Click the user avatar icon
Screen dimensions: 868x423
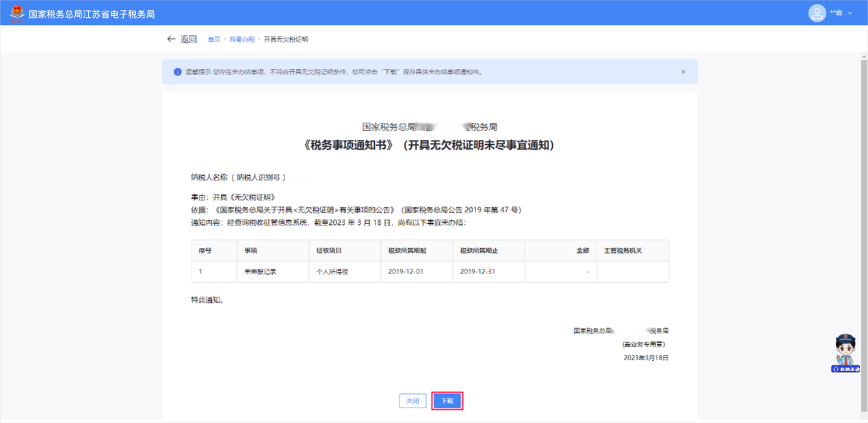[817, 13]
